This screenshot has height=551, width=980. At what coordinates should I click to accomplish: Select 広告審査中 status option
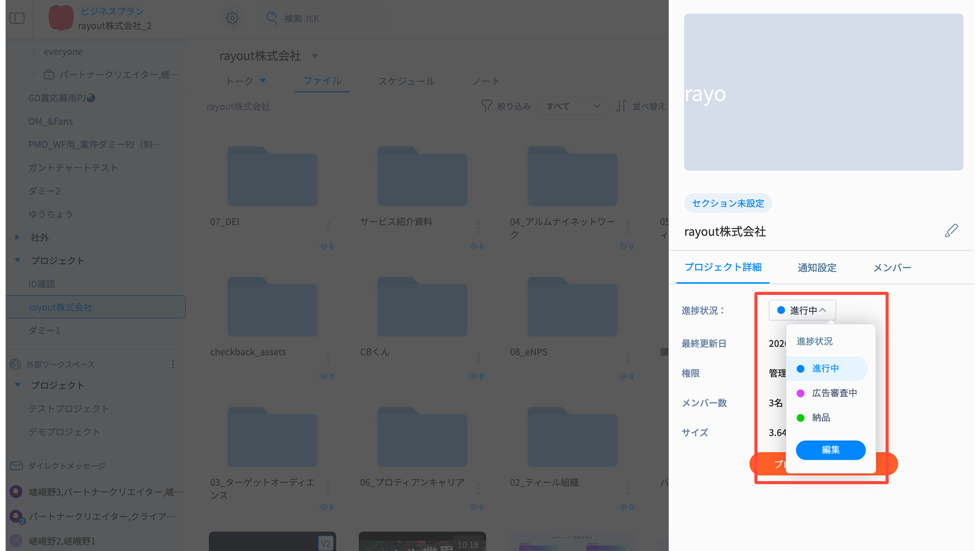coord(834,393)
